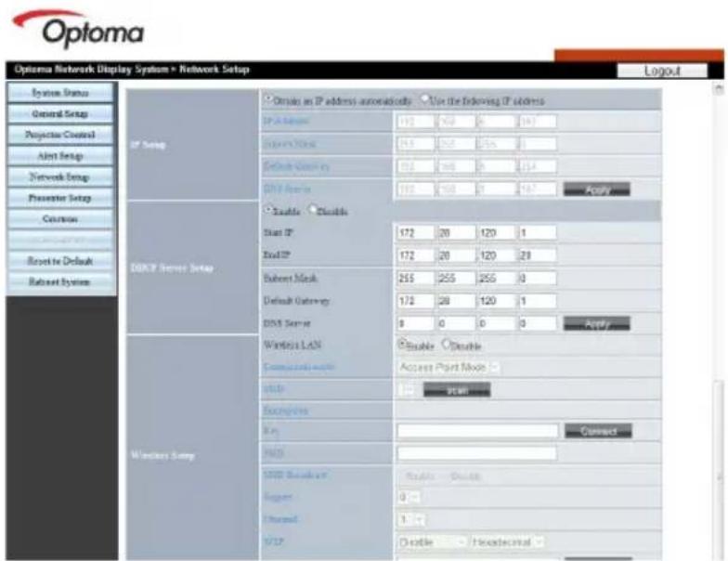Screen dimensions: 728x561
Task: Click last octet of End IP
Action: [538, 255]
